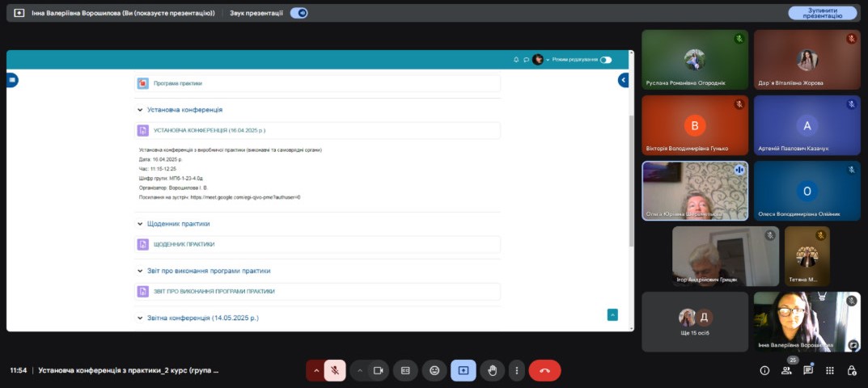
Task: Open the emoji reactions panel
Action: pyautogui.click(x=434, y=370)
